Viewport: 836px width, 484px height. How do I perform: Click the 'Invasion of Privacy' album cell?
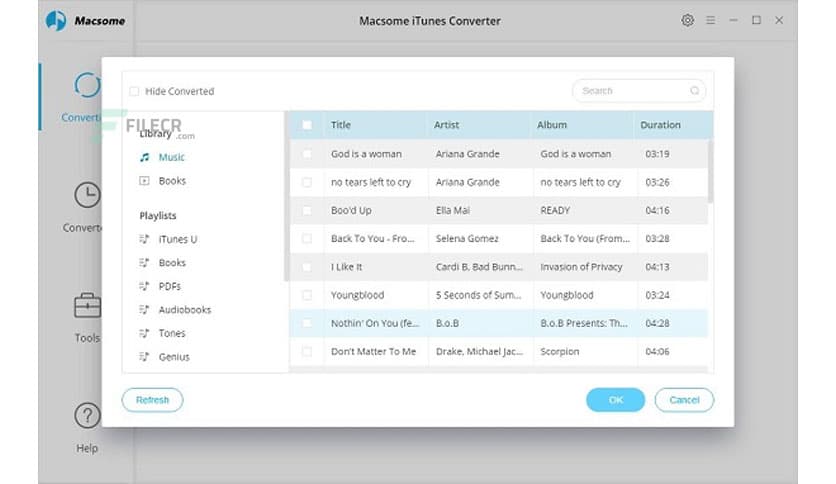(581, 267)
